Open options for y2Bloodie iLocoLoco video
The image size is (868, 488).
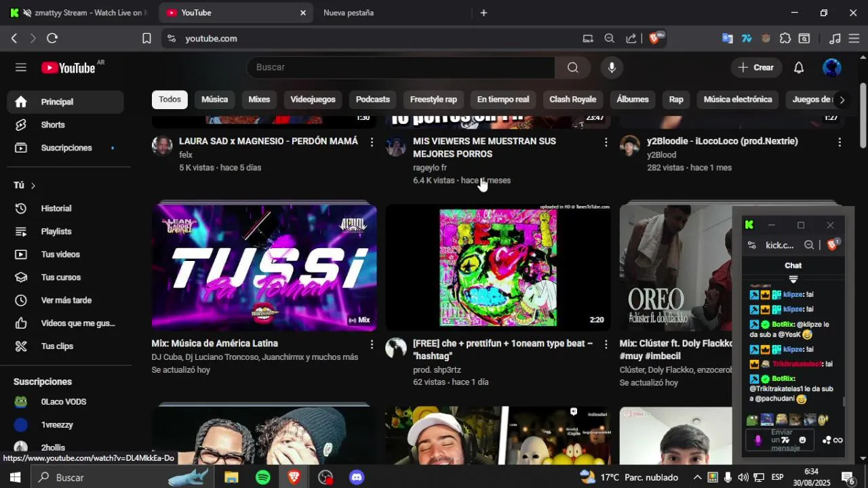tap(840, 142)
